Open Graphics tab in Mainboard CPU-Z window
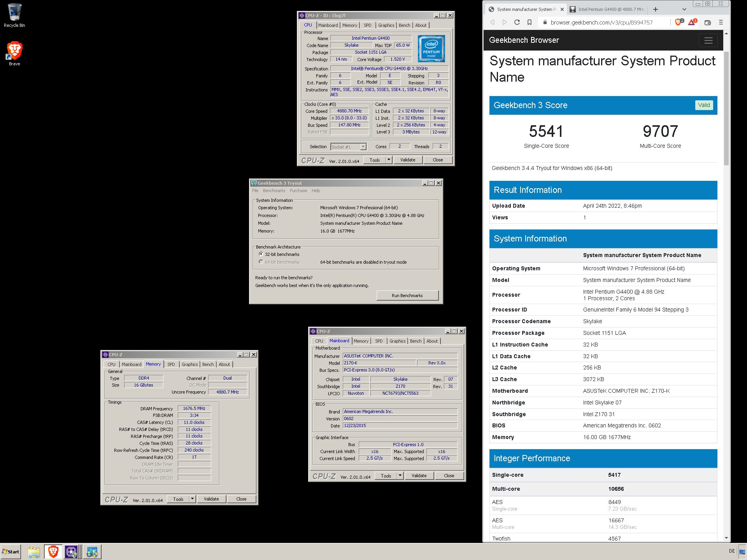Viewport: 747px width, 560px height. pyautogui.click(x=397, y=341)
